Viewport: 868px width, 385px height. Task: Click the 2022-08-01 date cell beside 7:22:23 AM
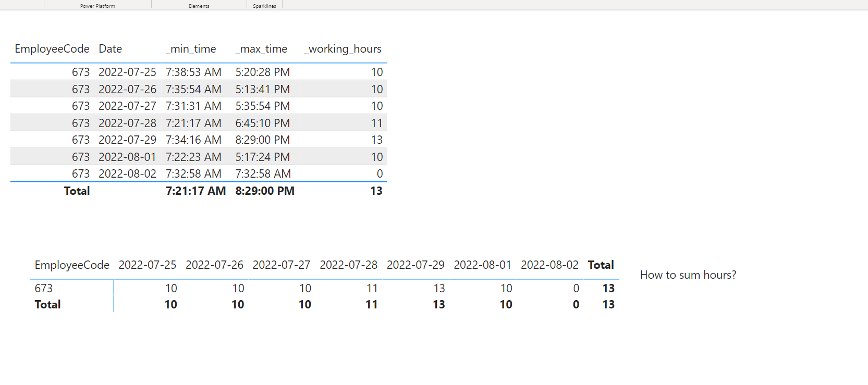[127, 157]
